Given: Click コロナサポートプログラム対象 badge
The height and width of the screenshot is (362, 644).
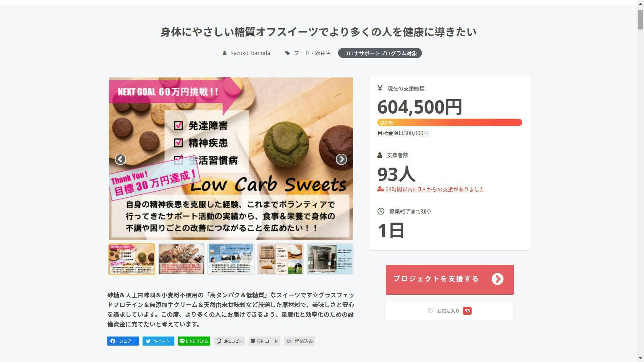Looking at the screenshot, I should coord(380,53).
